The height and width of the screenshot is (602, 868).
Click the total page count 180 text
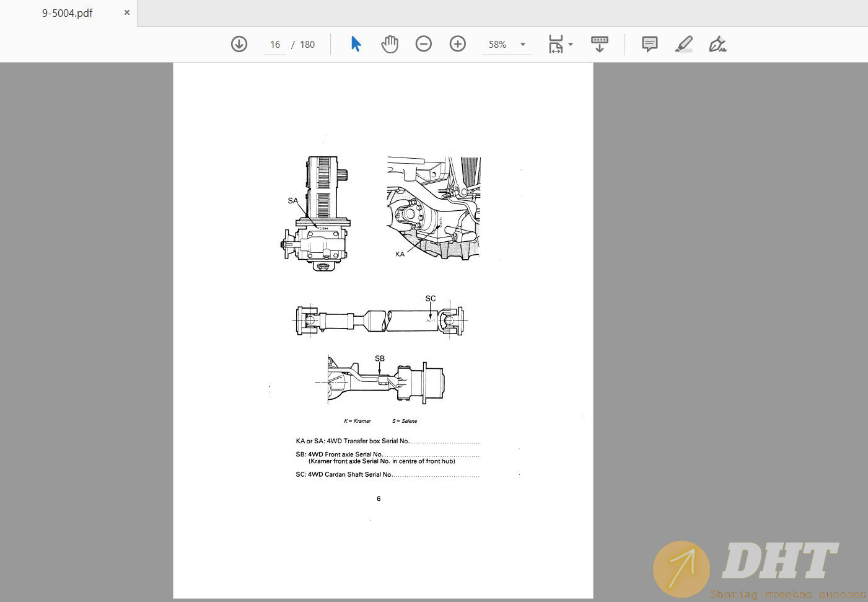(307, 45)
